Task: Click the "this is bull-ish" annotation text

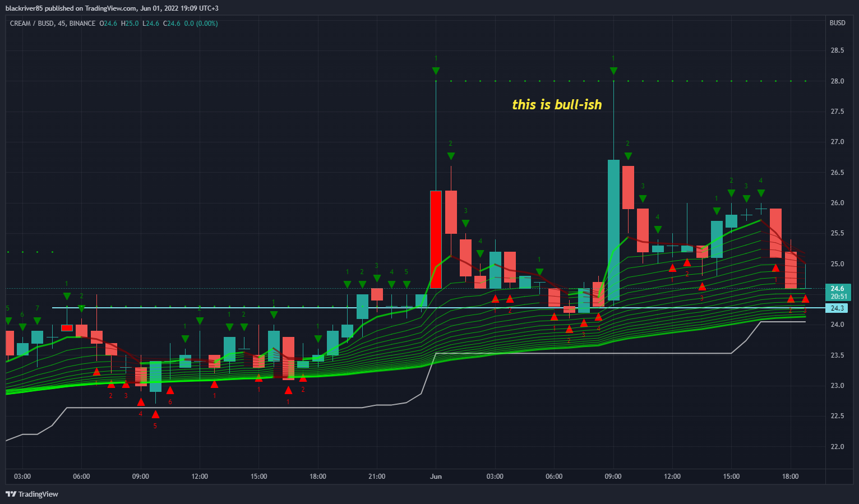Action: click(x=557, y=105)
